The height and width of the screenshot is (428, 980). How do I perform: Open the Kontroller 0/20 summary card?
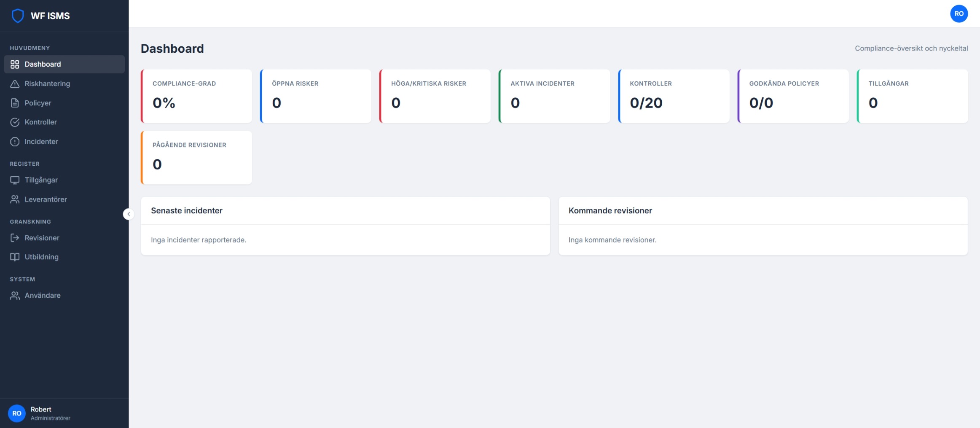click(x=674, y=96)
